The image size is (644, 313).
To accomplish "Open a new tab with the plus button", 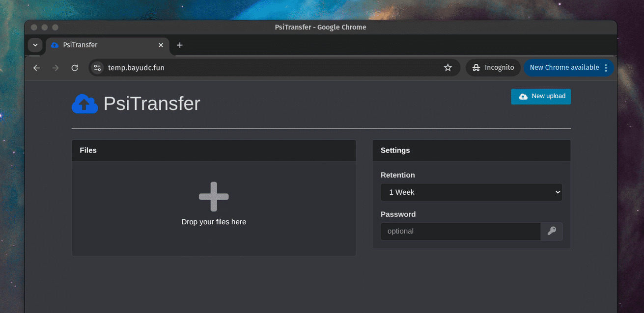I will coord(180,45).
